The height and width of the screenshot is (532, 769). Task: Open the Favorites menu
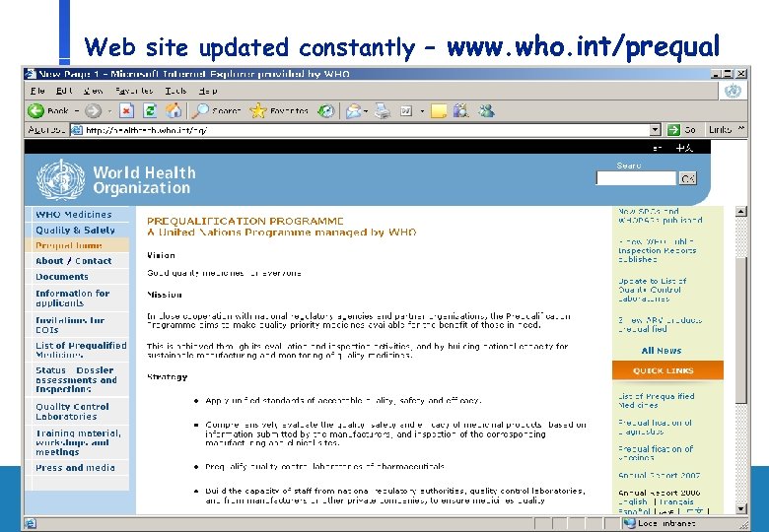click(134, 91)
